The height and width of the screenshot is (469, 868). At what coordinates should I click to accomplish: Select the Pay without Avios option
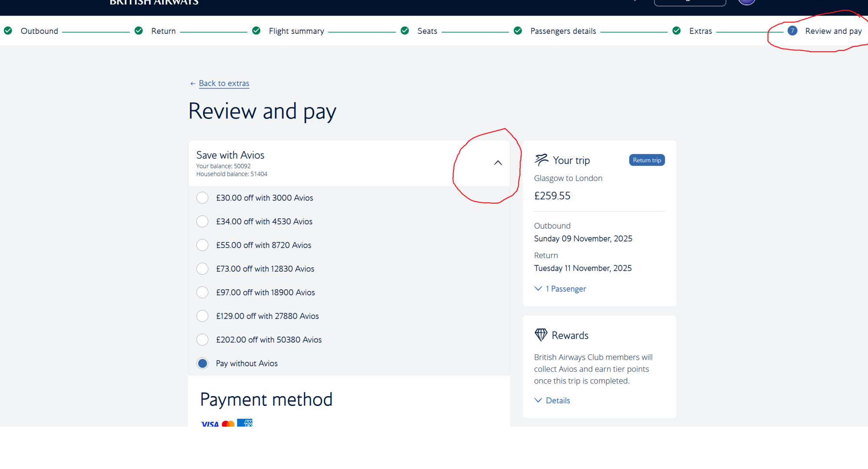(x=202, y=364)
